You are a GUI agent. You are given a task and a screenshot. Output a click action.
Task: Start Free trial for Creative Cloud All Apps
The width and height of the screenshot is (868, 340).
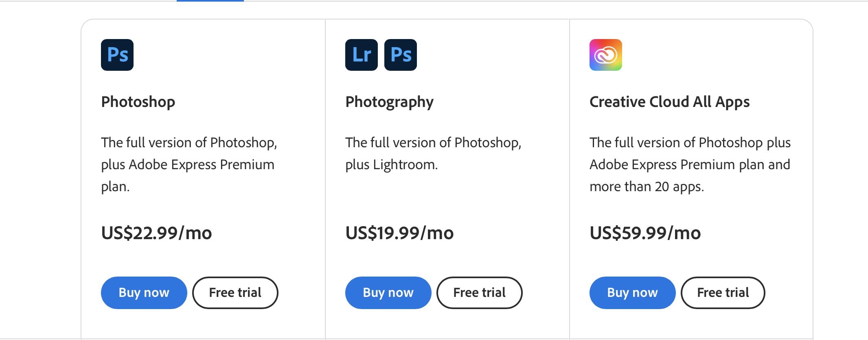[x=723, y=293]
